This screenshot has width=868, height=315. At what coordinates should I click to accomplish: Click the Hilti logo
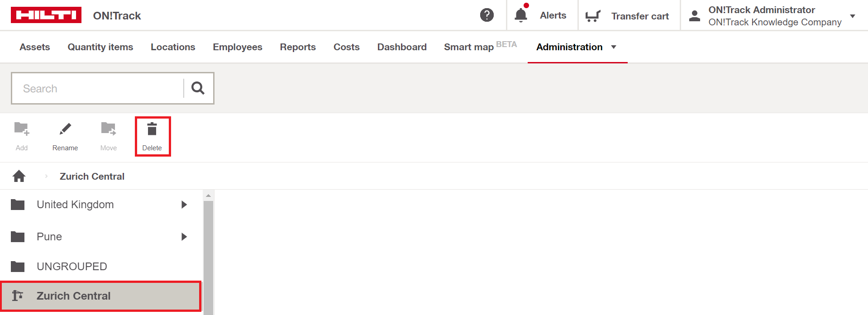coord(46,15)
